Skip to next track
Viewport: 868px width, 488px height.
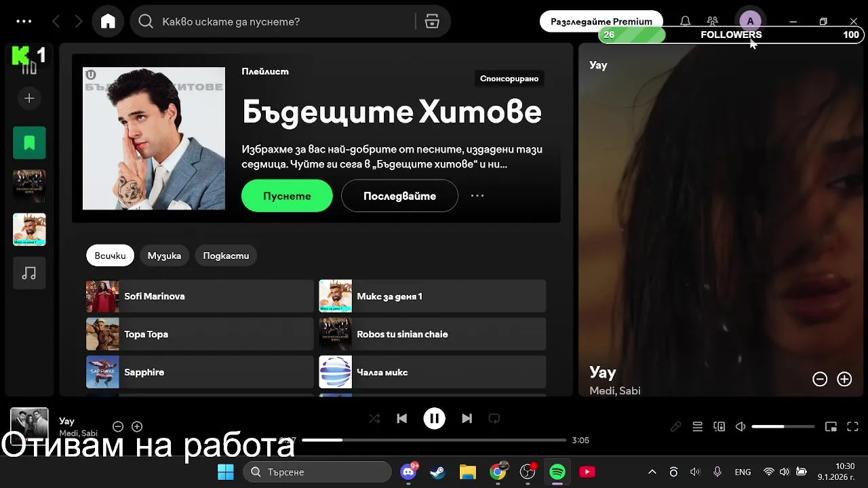(467, 418)
